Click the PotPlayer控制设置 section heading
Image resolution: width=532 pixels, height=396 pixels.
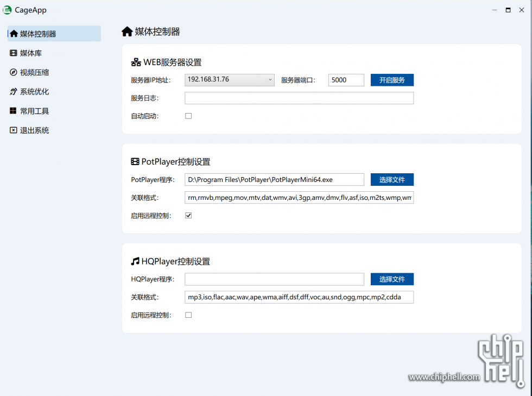point(176,162)
